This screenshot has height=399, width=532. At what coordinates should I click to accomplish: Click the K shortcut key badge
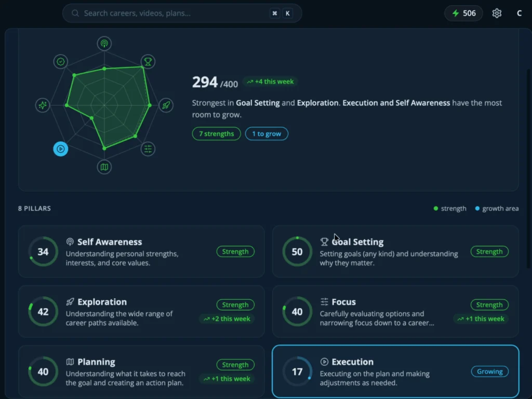pyautogui.click(x=287, y=13)
